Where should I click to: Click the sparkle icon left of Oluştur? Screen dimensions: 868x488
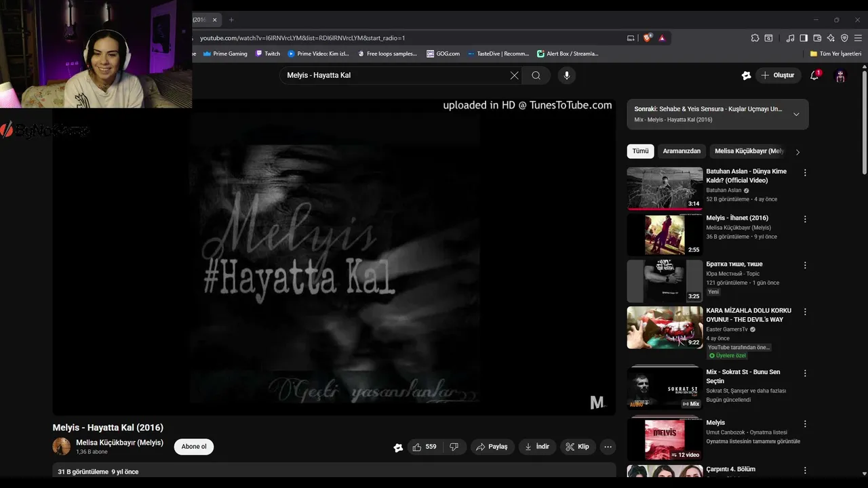(x=746, y=75)
